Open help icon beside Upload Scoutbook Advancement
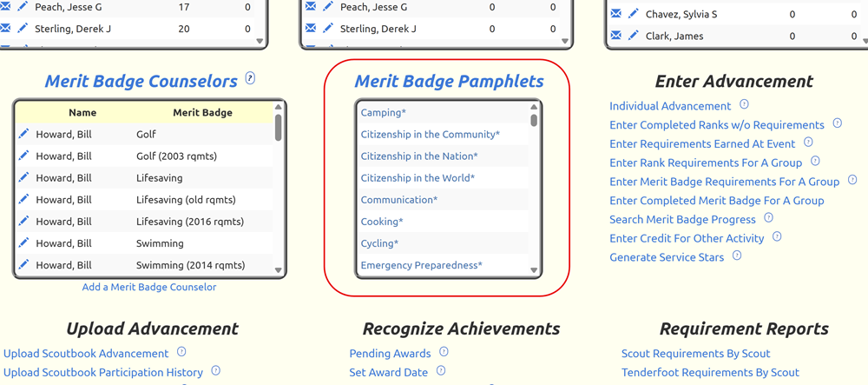 pos(181,351)
